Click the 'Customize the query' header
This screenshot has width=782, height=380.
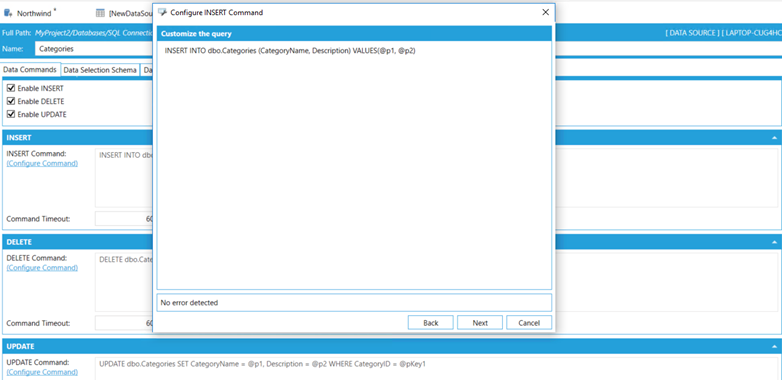(196, 34)
